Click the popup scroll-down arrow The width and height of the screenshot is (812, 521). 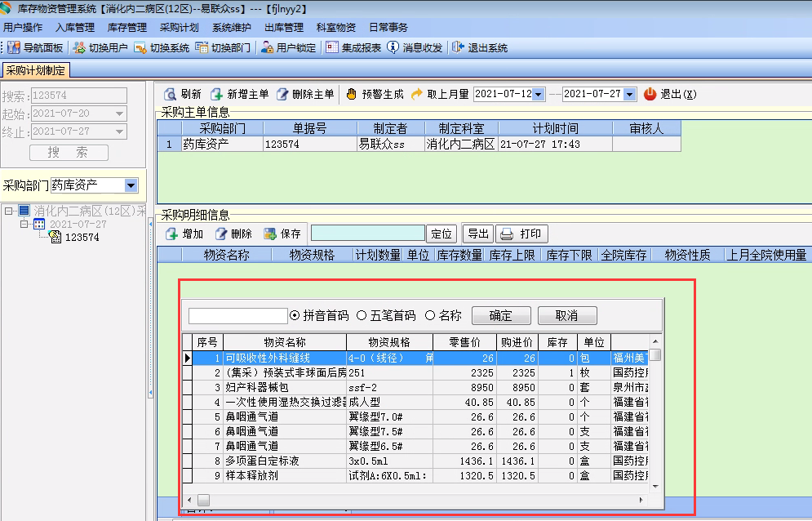pos(655,487)
